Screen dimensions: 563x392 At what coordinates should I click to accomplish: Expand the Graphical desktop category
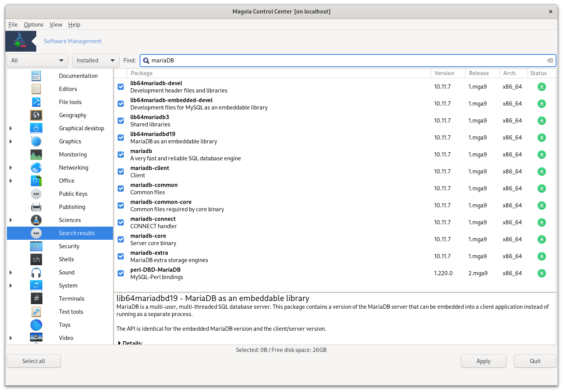(11, 128)
